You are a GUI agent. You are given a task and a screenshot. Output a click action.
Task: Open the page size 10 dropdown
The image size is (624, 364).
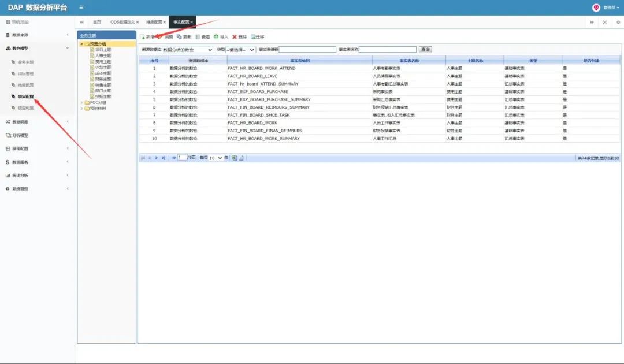click(216, 158)
